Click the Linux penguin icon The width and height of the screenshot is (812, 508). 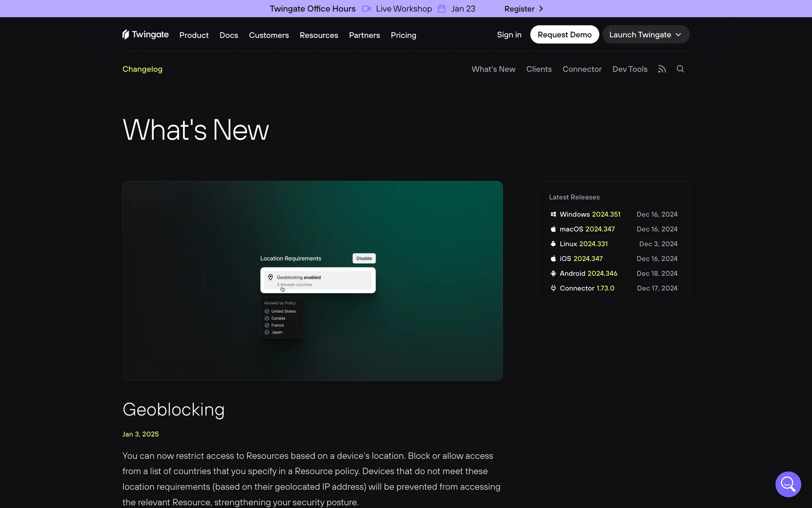point(553,244)
